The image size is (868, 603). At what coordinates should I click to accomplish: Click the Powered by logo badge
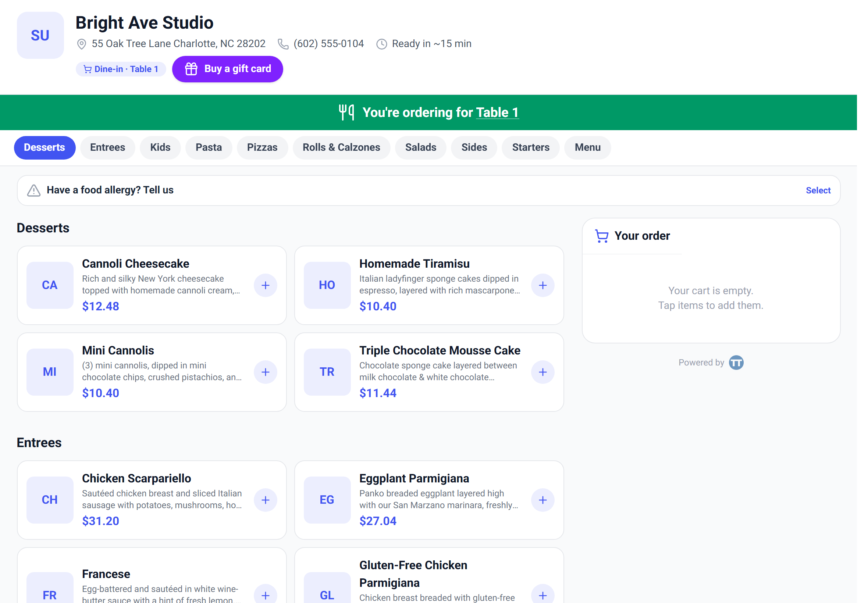point(736,363)
